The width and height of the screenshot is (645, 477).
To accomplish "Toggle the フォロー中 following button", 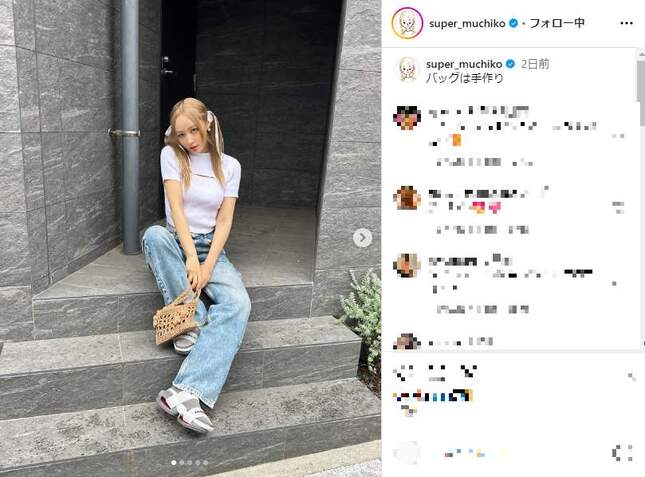I will click(557, 23).
